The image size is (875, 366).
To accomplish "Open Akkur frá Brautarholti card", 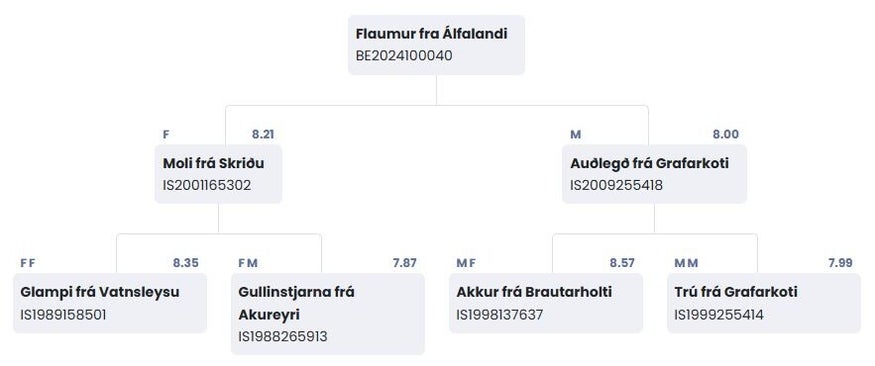I will click(546, 303).
